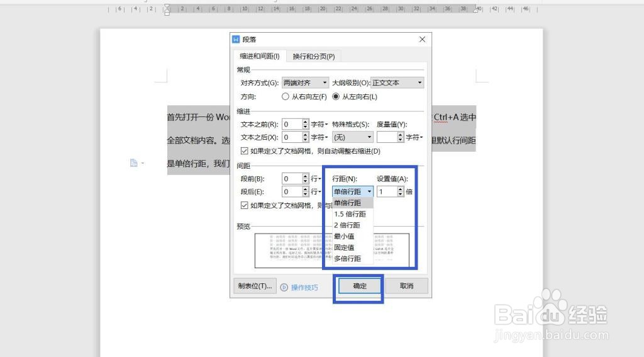Choose 1.5 倍行距 from the list
This screenshot has height=357, width=644.
353,214
